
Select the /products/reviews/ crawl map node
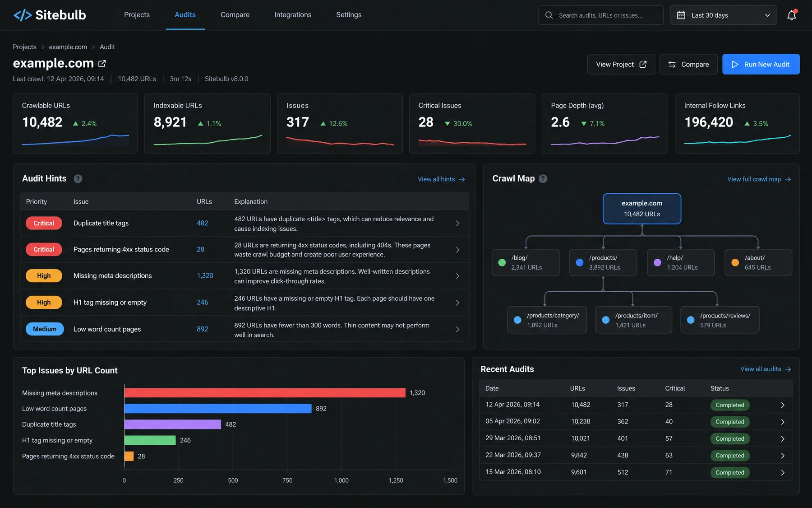[x=720, y=320]
